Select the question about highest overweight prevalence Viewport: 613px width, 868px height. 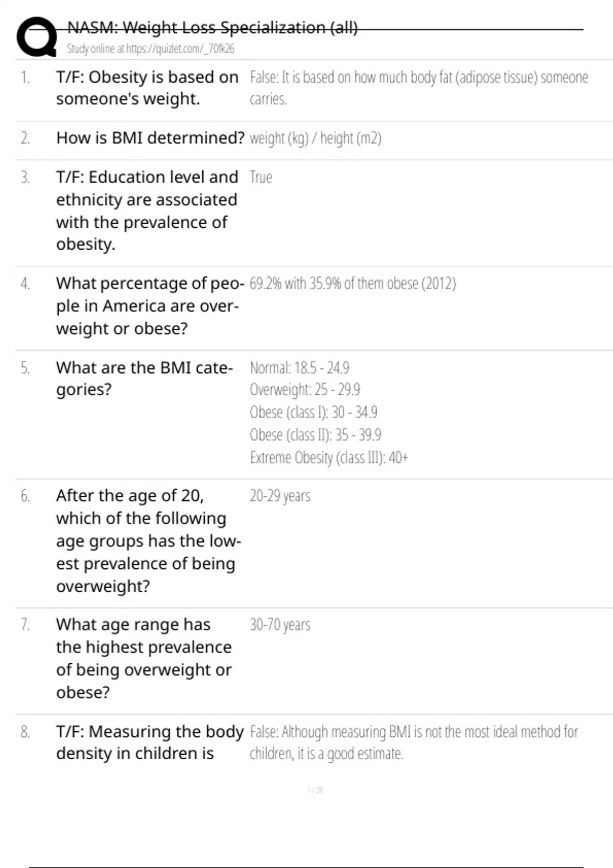click(144, 658)
